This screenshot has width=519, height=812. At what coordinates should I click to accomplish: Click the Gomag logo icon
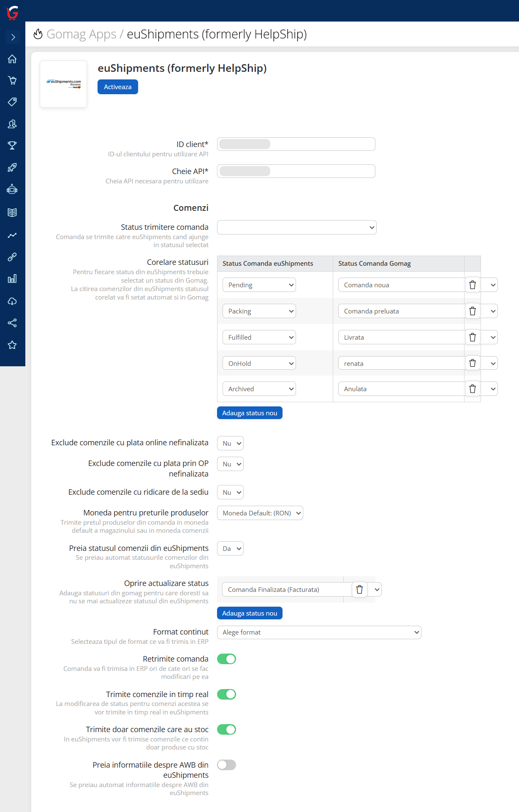click(13, 13)
